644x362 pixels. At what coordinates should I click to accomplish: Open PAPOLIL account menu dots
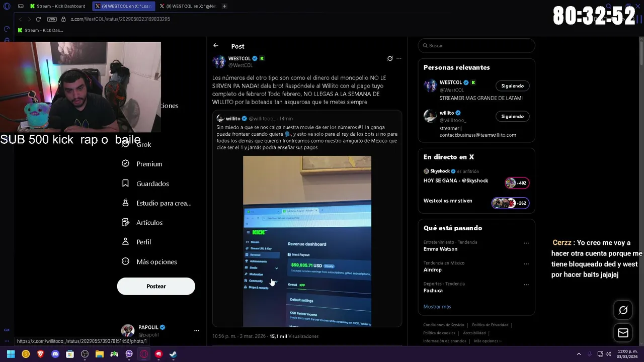point(197,331)
